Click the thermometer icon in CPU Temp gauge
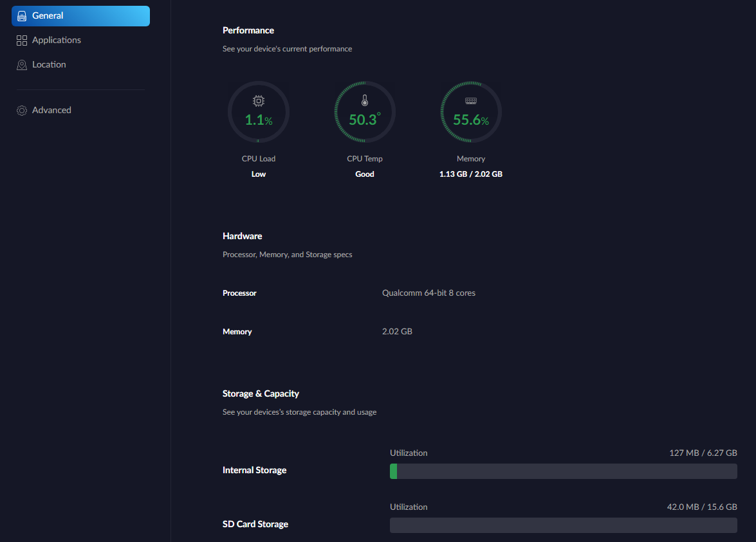This screenshot has height=542, width=756. [365, 101]
